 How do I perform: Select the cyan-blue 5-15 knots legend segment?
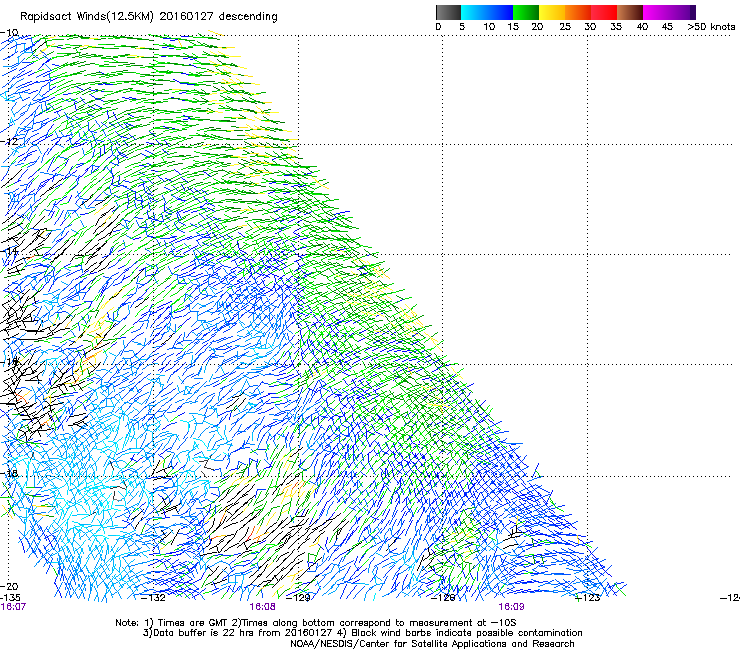487,12
